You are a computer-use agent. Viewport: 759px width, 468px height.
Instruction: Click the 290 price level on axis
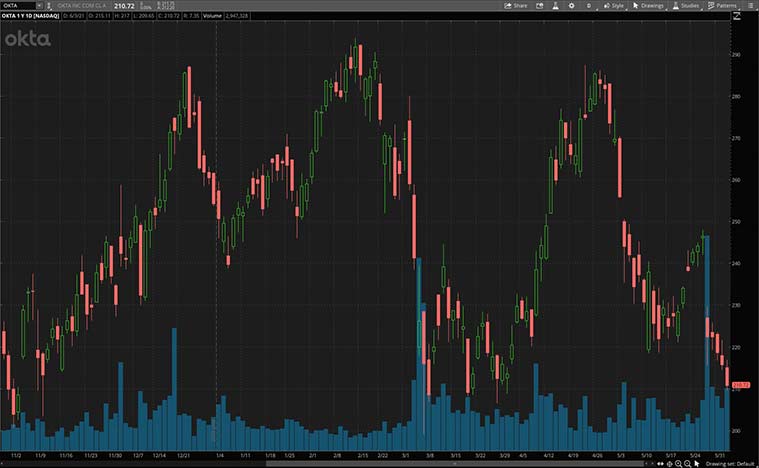point(736,55)
